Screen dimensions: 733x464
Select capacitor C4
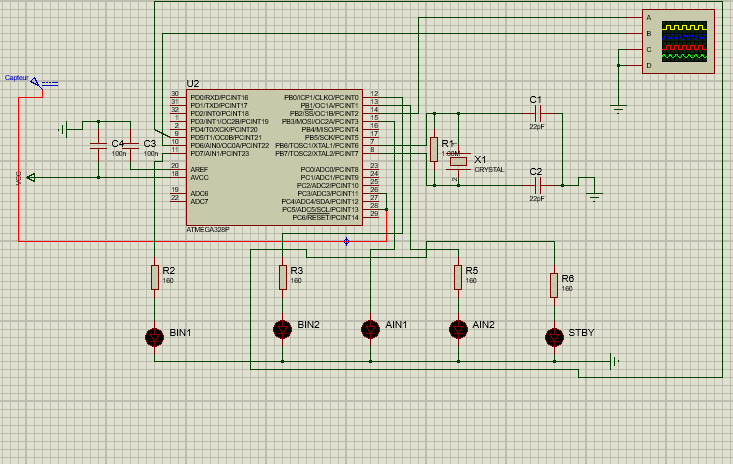click(98, 147)
